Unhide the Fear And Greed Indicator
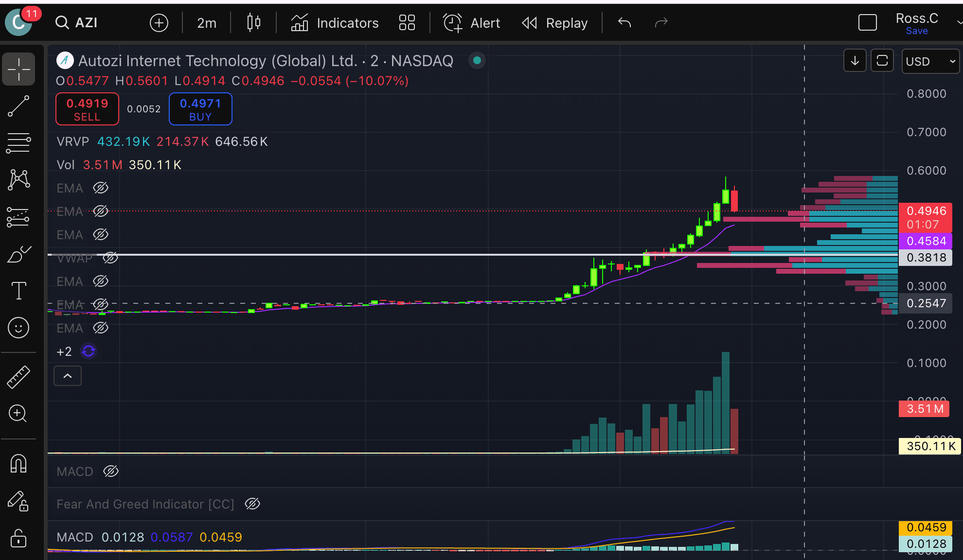The height and width of the screenshot is (560, 963). tap(252, 504)
